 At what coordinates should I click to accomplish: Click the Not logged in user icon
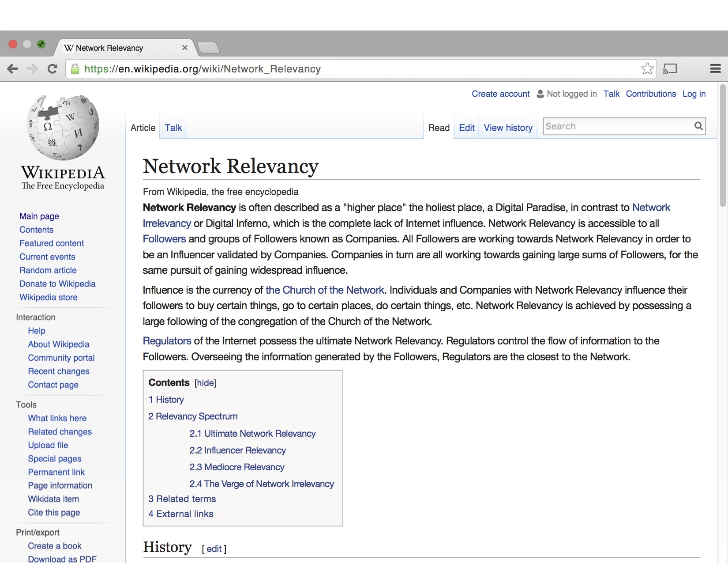tap(540, 94)
